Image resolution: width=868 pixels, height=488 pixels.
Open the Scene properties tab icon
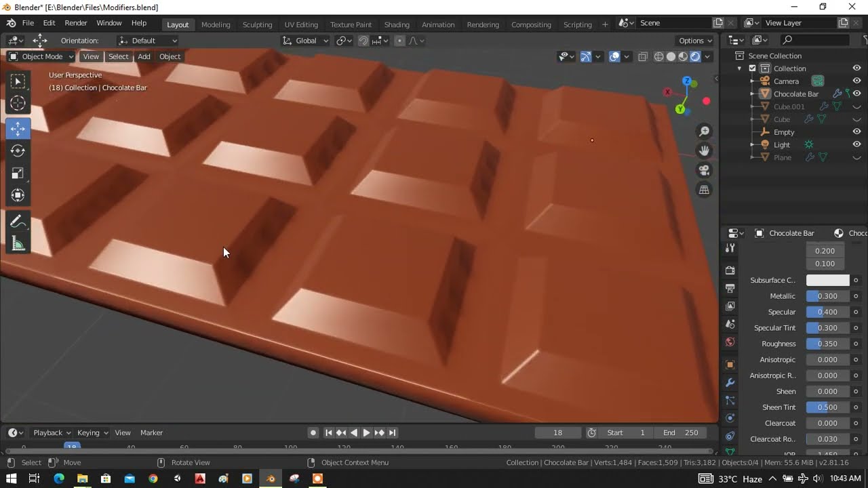click(730, 325)
